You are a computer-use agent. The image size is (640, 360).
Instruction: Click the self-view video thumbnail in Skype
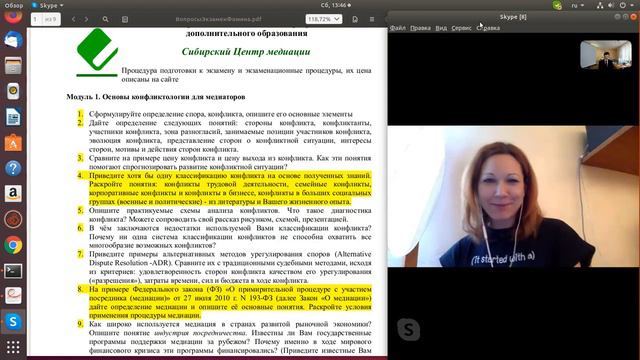(x=606, y=54)
